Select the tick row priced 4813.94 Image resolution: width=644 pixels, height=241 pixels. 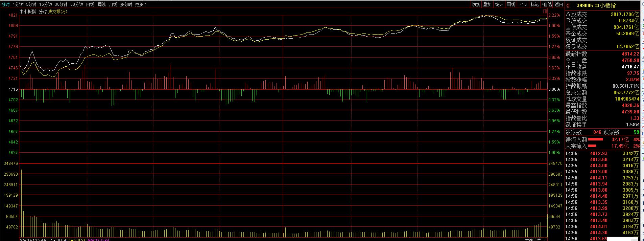(602, 184)
